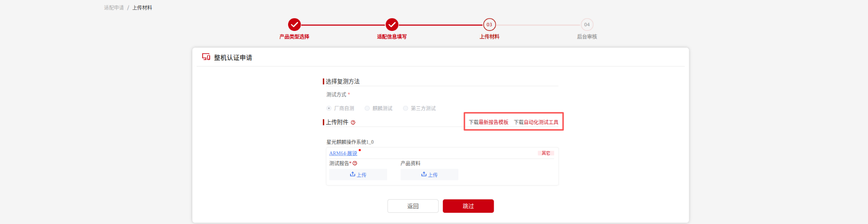Click the completed 产品类型选择 step checkmark
The image size is (868, 224).
pyautogui.click(x=294, y=24)
